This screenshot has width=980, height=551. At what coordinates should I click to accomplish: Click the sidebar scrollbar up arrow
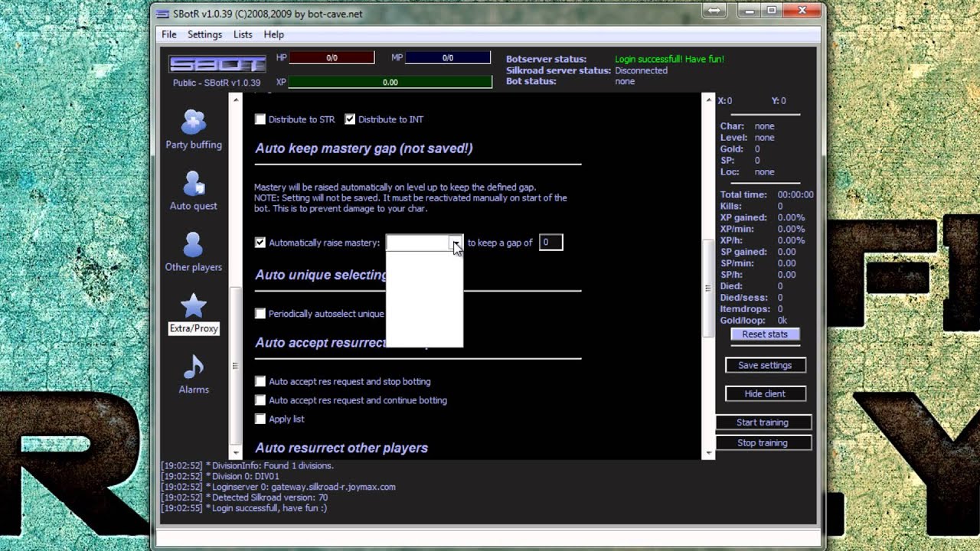236,100
